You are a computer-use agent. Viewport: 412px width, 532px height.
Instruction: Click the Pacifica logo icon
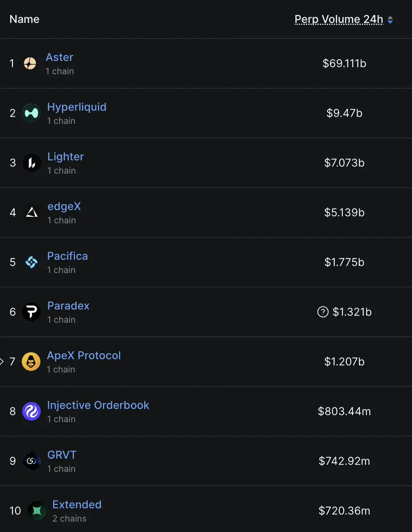[32, 262]
